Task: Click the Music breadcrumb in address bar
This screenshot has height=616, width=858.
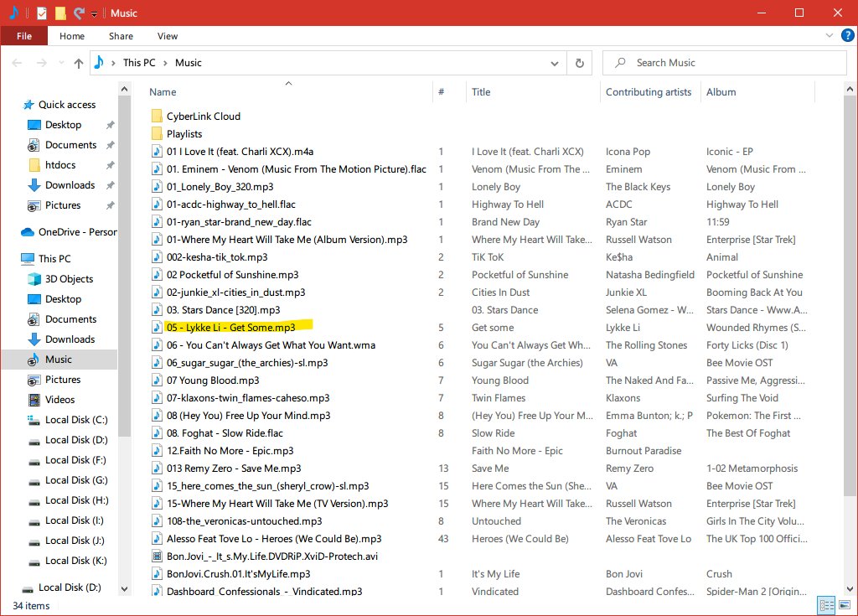Action: (189, 63)
